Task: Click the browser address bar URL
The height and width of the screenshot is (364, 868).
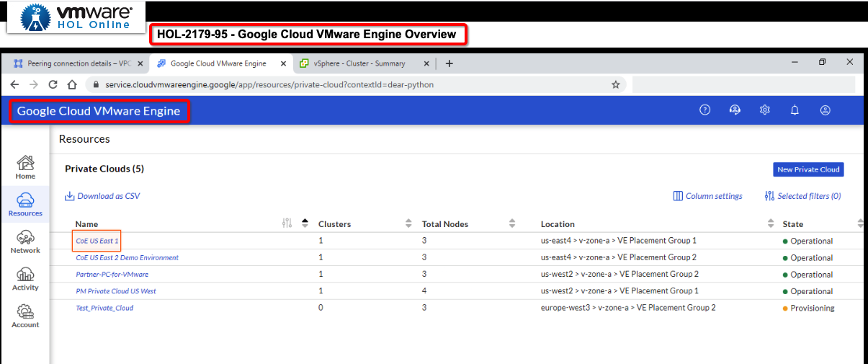Action: tap(269, 84)
